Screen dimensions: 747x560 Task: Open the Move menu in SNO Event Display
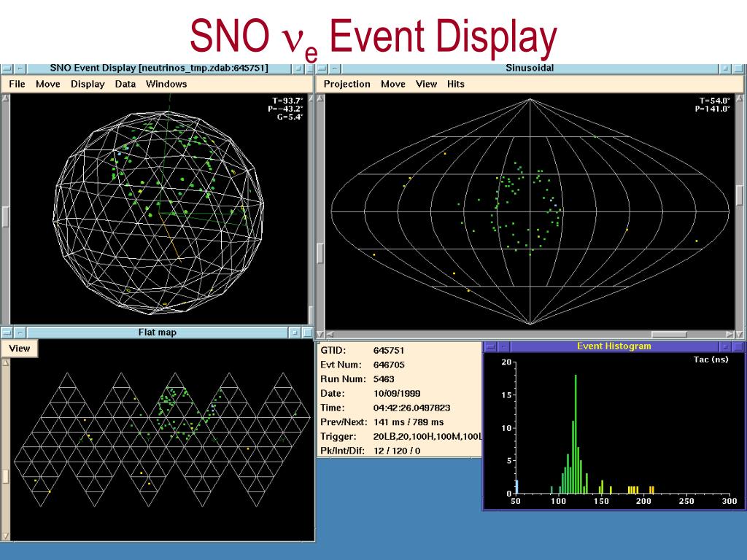pyautogui.click(x=48, y=84)
